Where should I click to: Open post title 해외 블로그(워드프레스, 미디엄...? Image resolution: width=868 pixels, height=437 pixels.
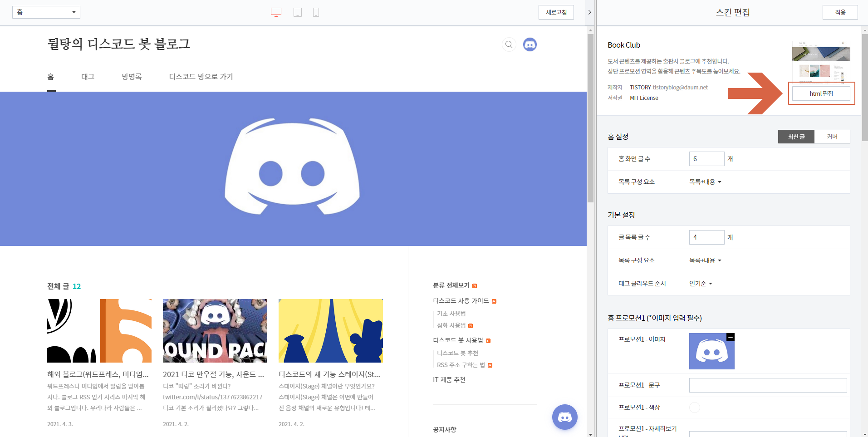click(x=98, y=374)
